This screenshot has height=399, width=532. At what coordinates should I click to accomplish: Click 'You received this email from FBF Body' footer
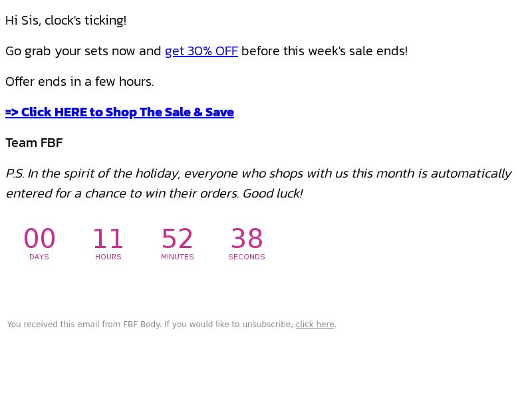coord(84,325)
